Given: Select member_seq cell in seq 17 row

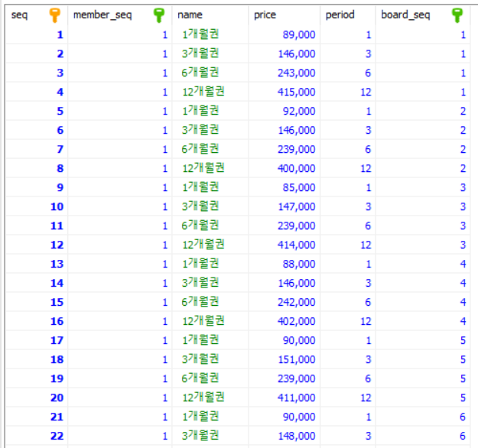Looking at the screenshot, I should tap(120, 340).
